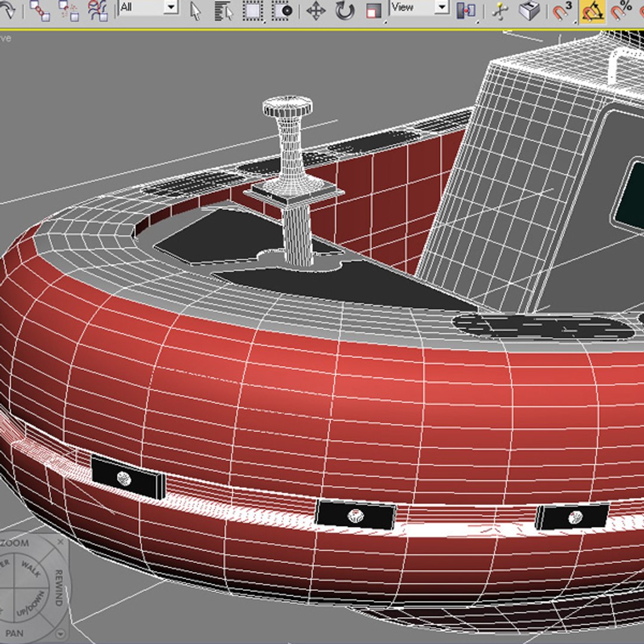
Task: Open the navigation wheel options menu arrow
Action: tap(61, 634)
